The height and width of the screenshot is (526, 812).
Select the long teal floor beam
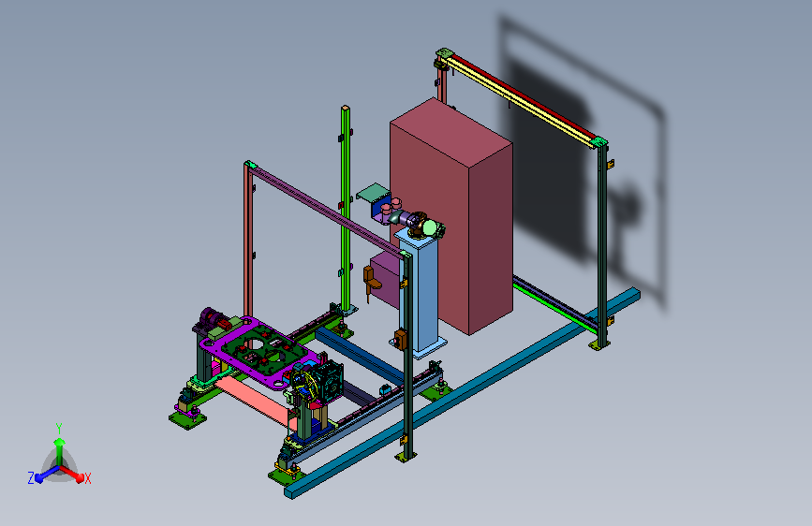tap(463, 393)
